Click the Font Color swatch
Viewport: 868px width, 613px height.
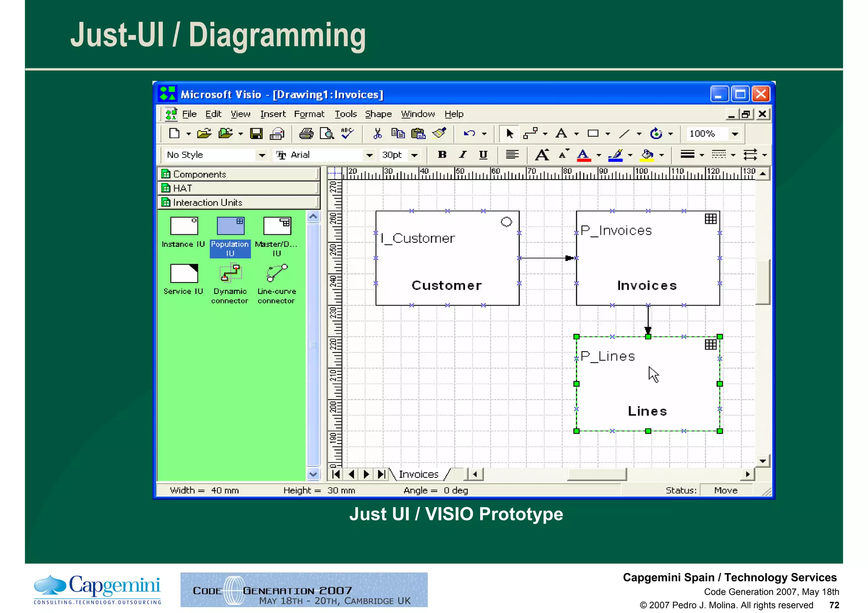pyautogui.click(x=584, y=155)
